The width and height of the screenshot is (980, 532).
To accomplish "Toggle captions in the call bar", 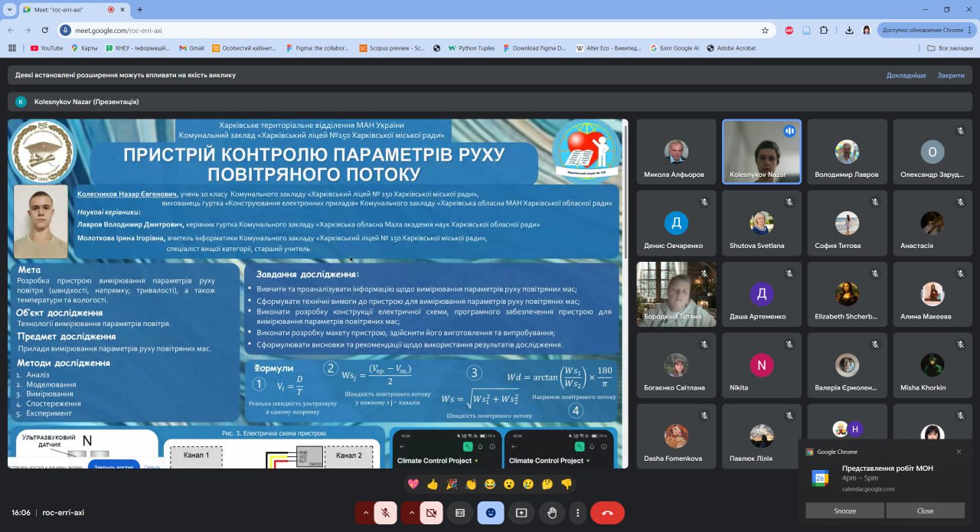I will point(460,513).
